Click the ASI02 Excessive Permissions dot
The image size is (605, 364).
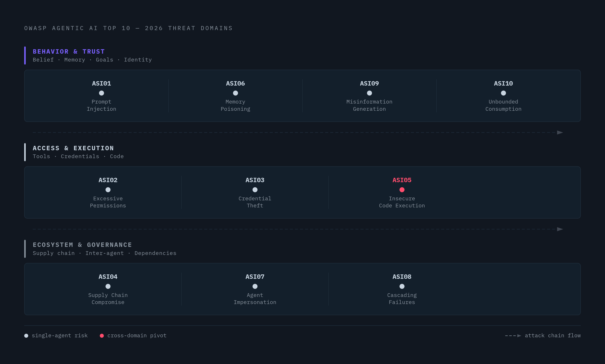(108, 190)
